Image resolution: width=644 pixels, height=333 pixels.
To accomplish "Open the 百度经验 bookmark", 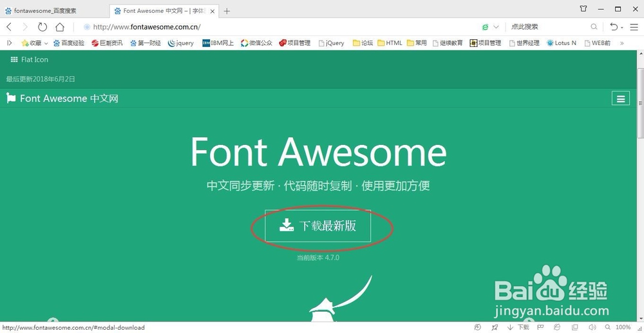I will point(69,43).
